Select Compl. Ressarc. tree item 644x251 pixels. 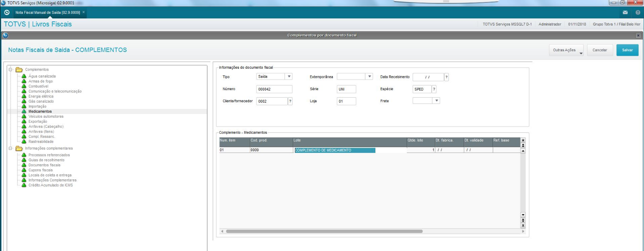pyautogui.click(x=41, y=137)
